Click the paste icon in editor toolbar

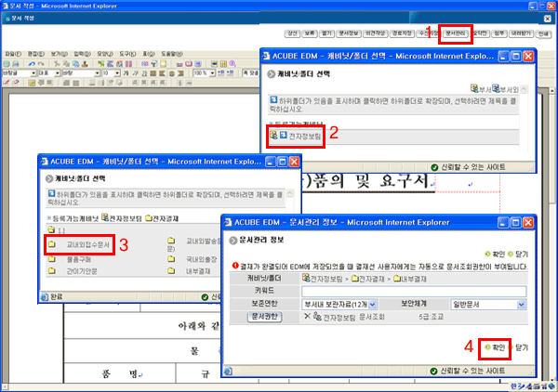tap(75, 64)
